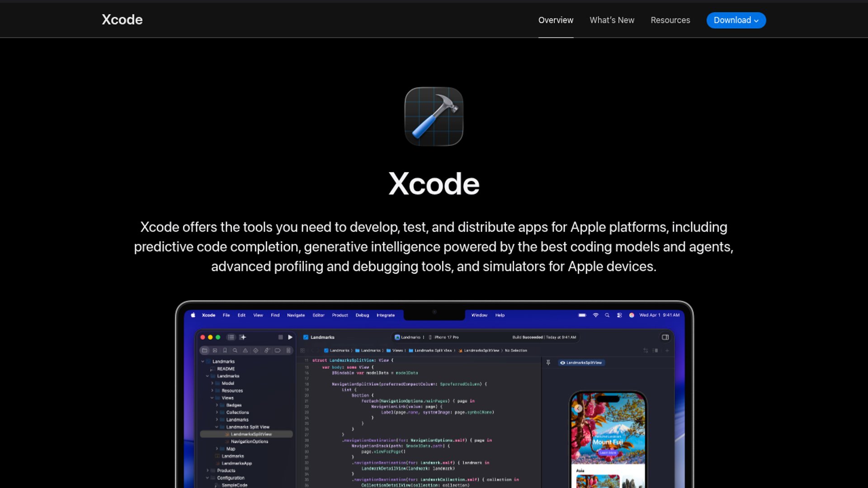The width and height of the screenshot is (868, 488).
Task: Click the Xcode hammer app icon
Action: (434, 116)
